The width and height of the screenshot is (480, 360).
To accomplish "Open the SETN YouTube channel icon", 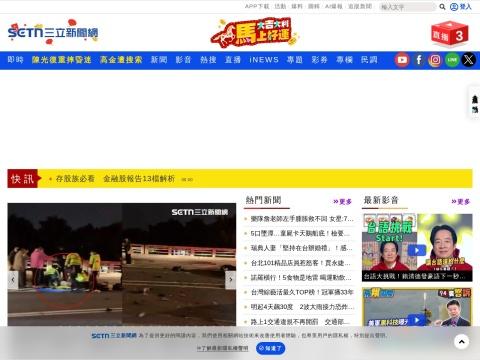I will pos(402,60).
